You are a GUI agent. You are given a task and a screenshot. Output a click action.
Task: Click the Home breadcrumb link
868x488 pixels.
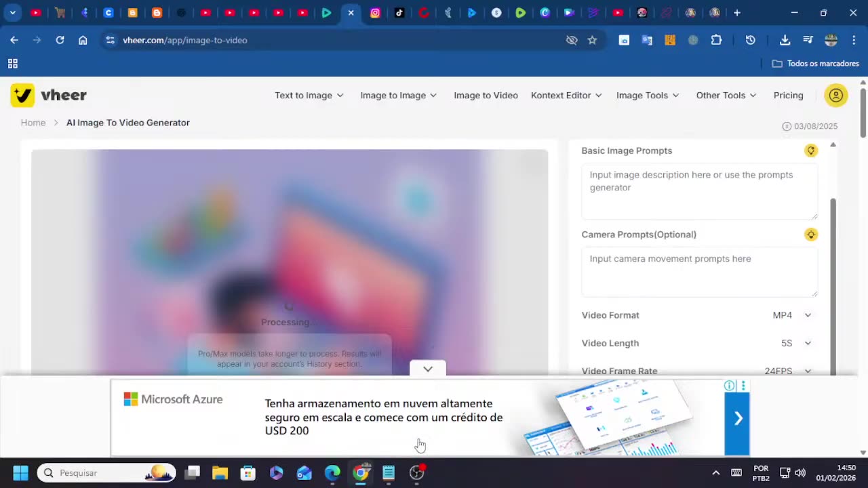[x=33, y=123]
